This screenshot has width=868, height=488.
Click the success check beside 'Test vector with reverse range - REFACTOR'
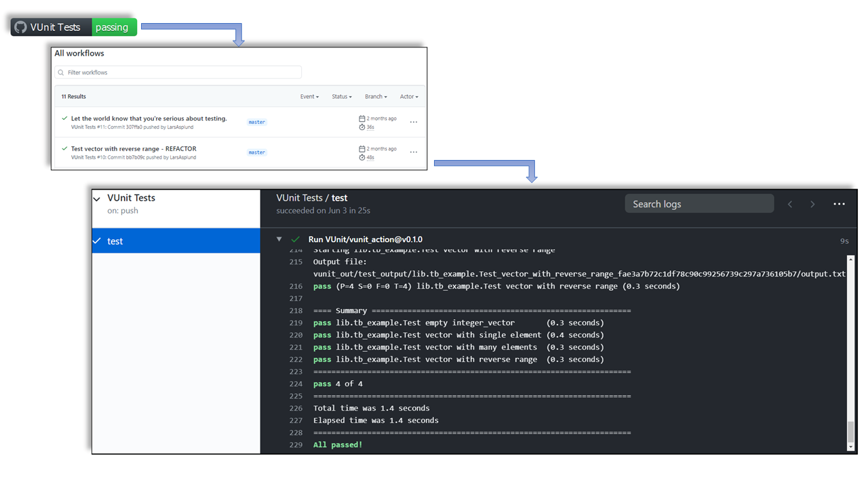[x=64, y=148]
